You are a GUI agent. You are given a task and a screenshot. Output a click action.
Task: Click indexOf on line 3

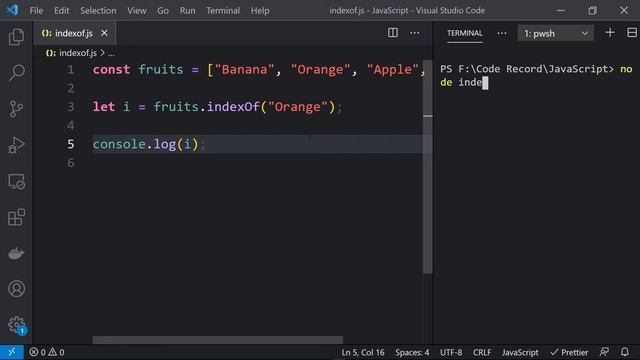(233, 107)
